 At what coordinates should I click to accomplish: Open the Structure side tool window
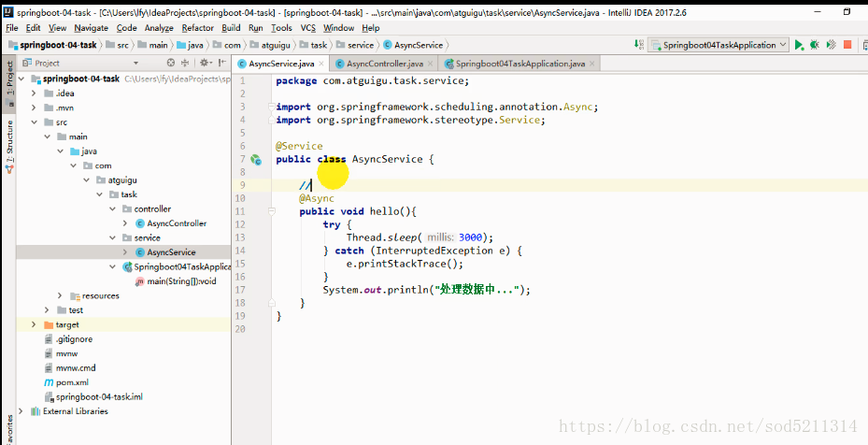(x=9, y=145)
